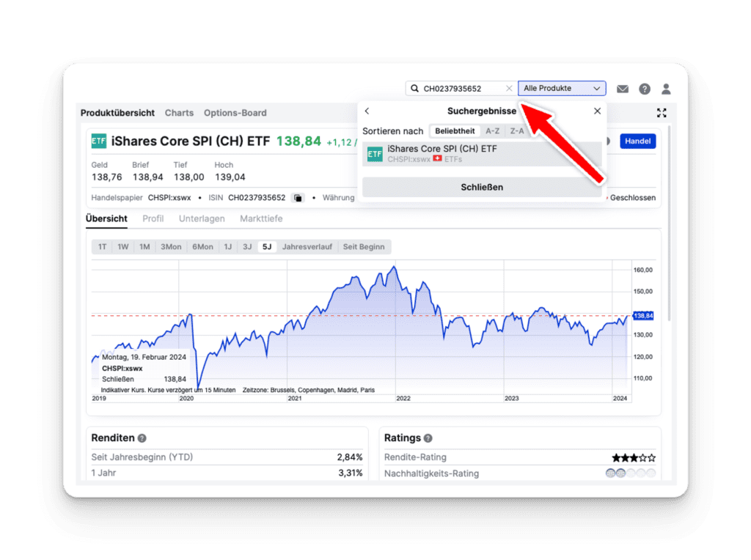Open the Unterlagen sub-tab
The height and width of the screenshot is (560, 751).
click(x=202, y=218)
